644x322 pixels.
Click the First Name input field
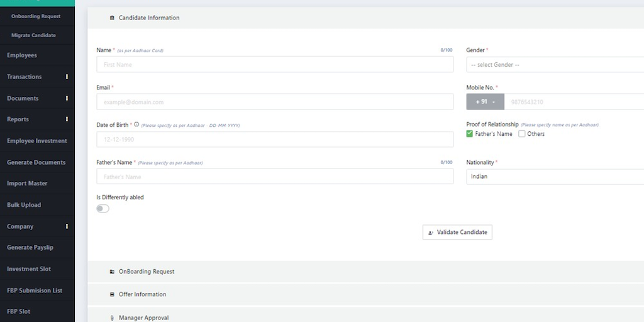point(274,65)
